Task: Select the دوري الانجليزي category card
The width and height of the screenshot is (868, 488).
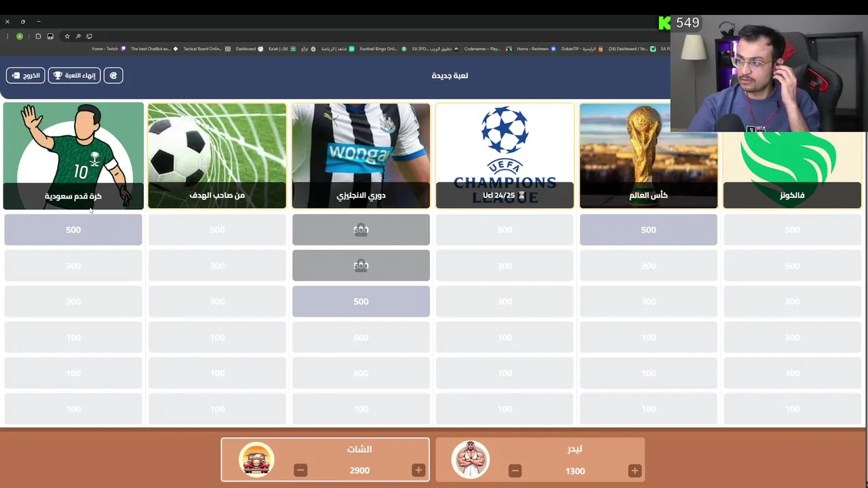Action: point(361,156)
